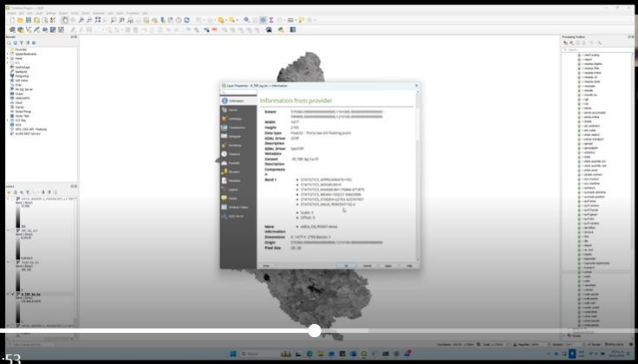Toggle visibility of the B_TBF_kg_ha layer
The image size is (638, 364).
[11, 295]
